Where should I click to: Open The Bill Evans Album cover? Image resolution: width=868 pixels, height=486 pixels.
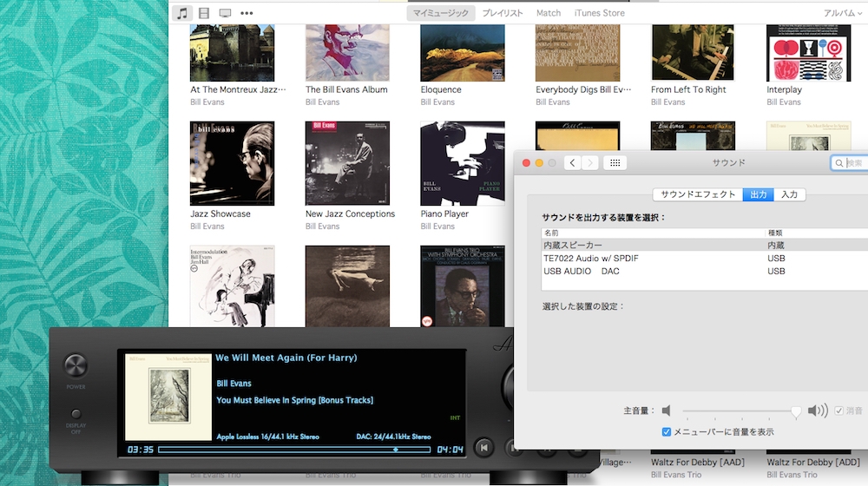(x=347, y=53)
